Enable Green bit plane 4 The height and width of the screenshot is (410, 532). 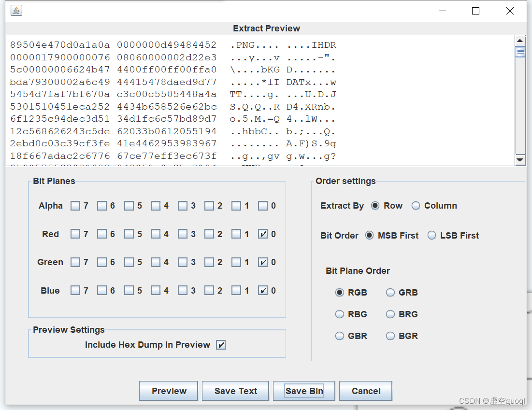point(156,262)
